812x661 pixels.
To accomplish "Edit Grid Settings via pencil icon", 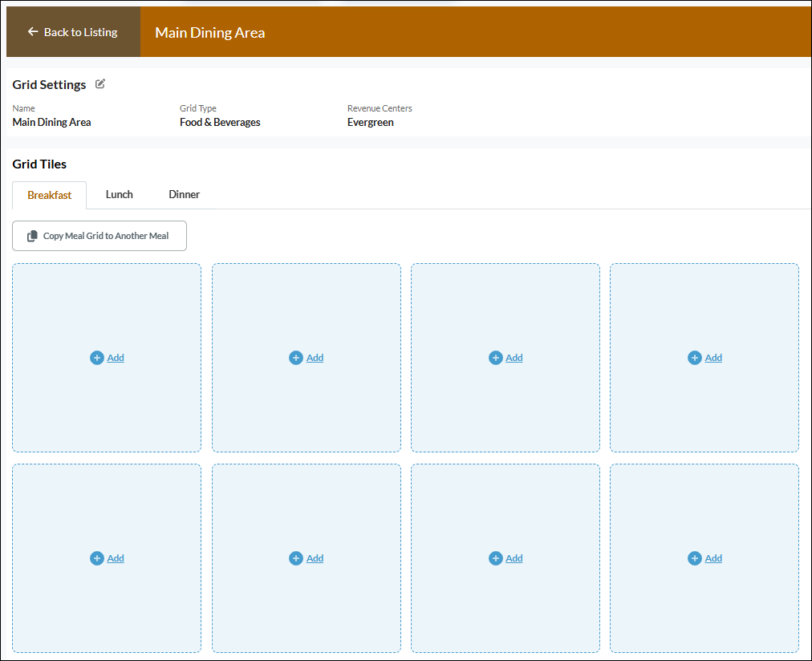I will [100, 84].
